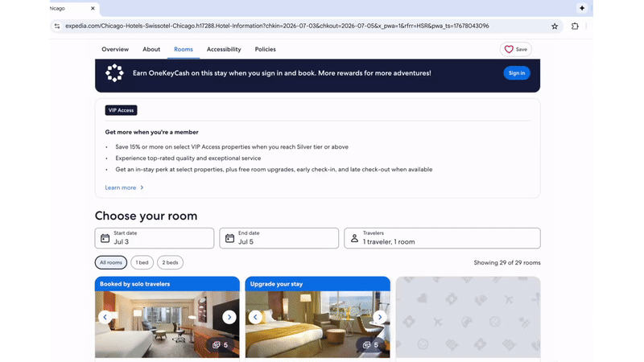
Task: Filter rooms by 1 bed
Action: [x=142, y=262]
